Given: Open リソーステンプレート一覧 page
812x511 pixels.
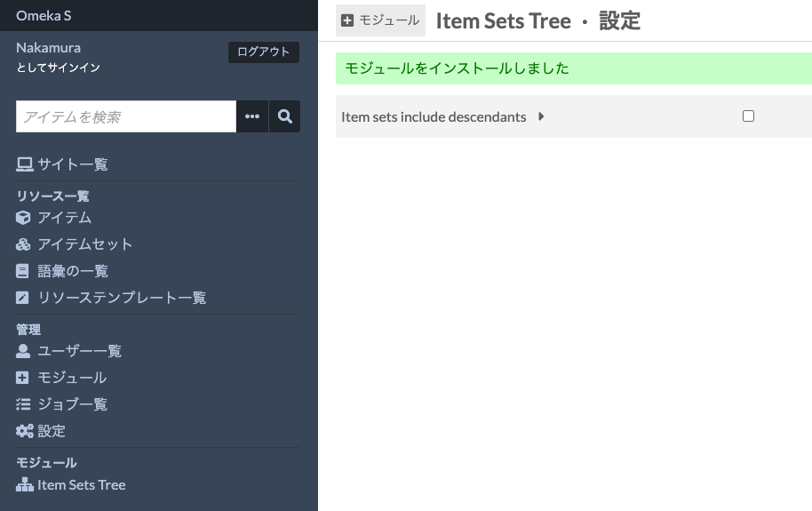Looking at the screenshot, I should (x=122, y=298).
